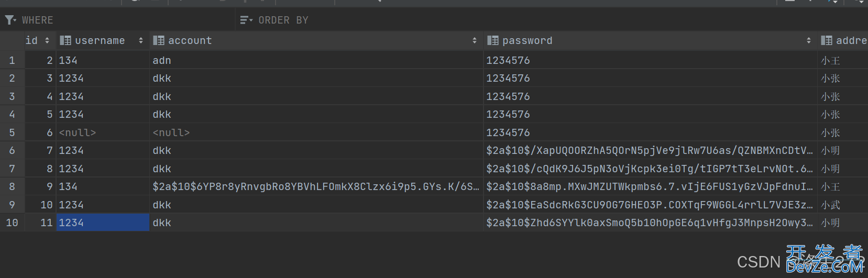Select the null username cell
The width and height of the screenshot is (868, 278).
[103, 132]
